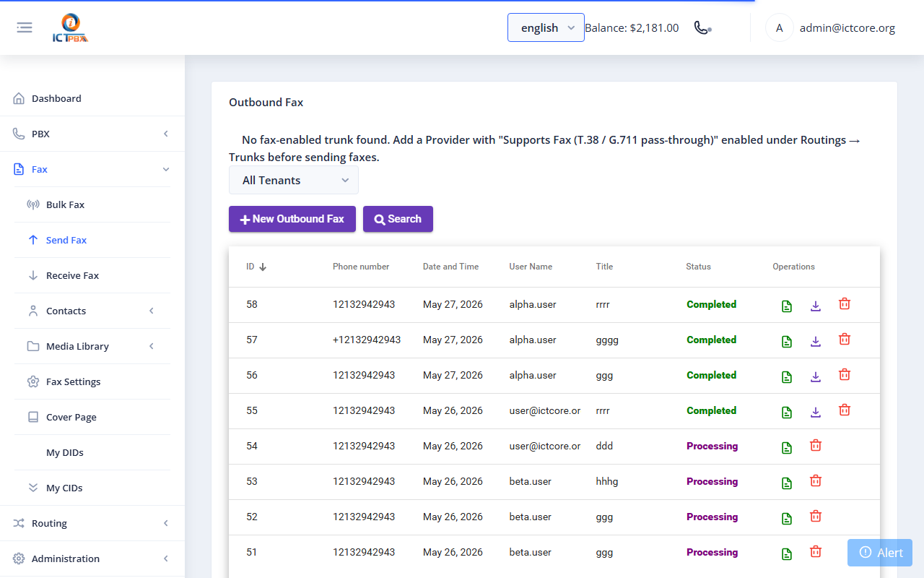
Task: Delete fax ID 51
Action: click(x=816, y=552)
